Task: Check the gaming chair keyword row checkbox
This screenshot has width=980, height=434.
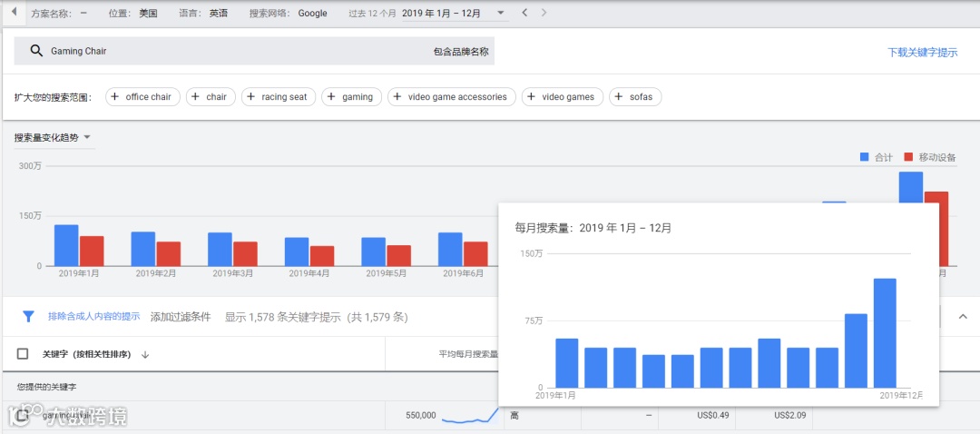Action: tap(23, 415)
